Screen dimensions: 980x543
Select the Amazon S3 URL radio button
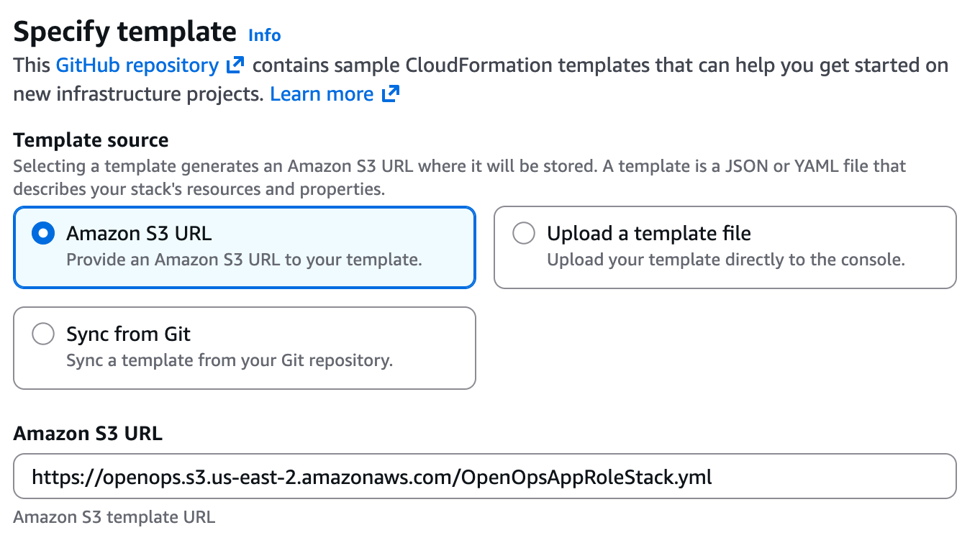click(x=42, y=233)
